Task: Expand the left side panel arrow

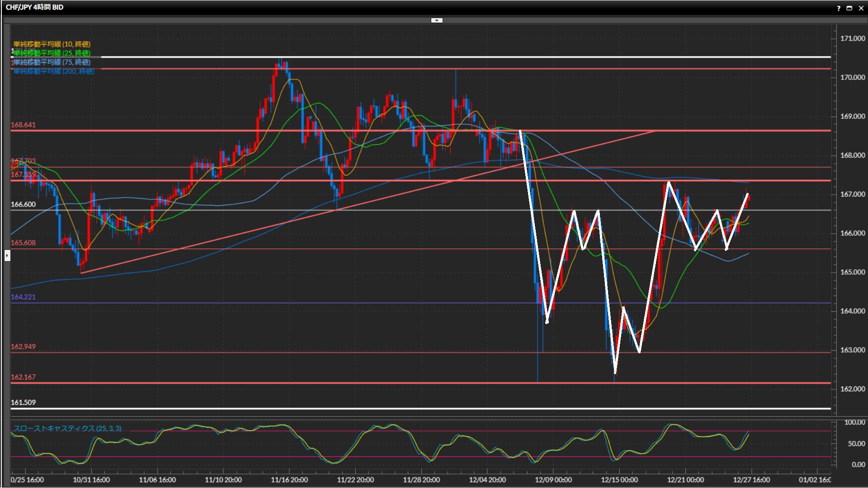Action: [7, 256]
